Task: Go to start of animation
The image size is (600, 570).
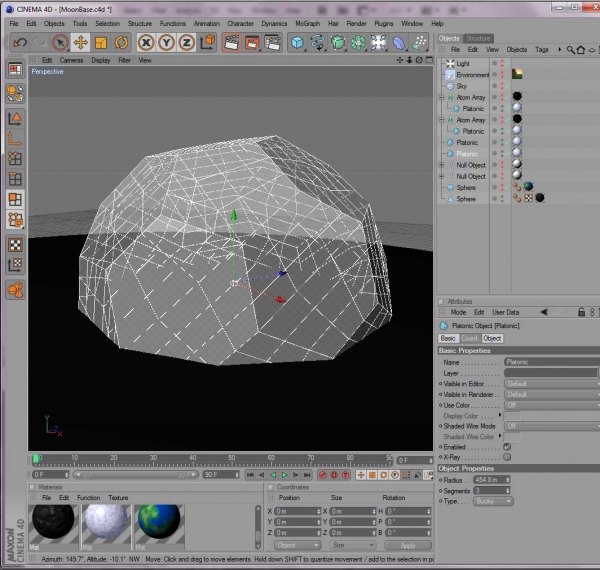Action: 250,475
